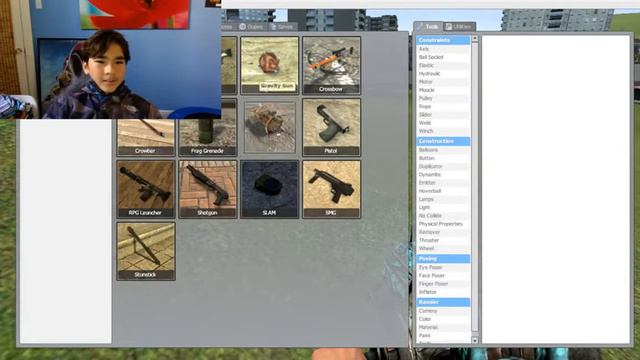640x360 pixels.
Task: Select the Inflator tool
Action: point(443,292)
